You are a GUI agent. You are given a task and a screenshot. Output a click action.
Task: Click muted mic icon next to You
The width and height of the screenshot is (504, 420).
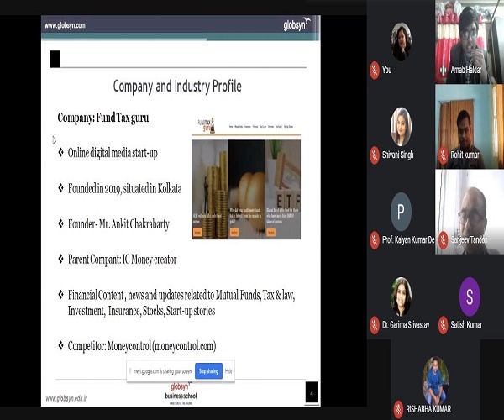tap(375, 70)
